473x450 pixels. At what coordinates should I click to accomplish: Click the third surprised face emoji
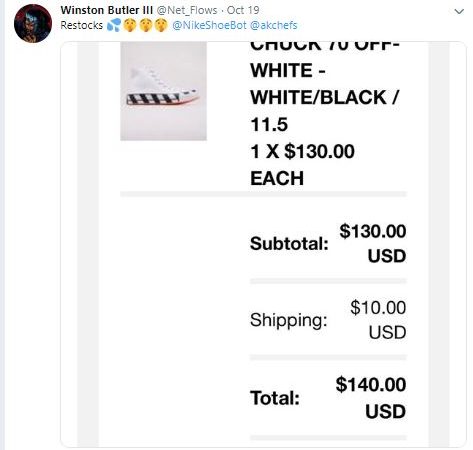161,25
